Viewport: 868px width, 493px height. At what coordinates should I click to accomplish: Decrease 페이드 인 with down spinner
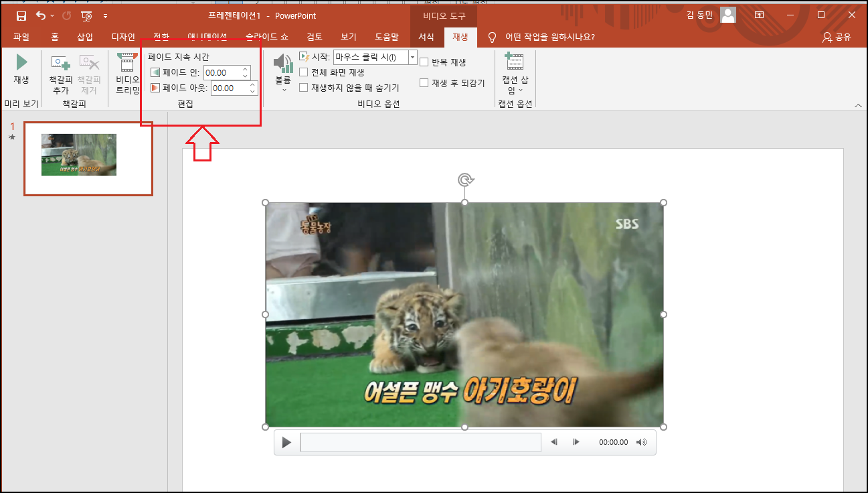point(246,76)
